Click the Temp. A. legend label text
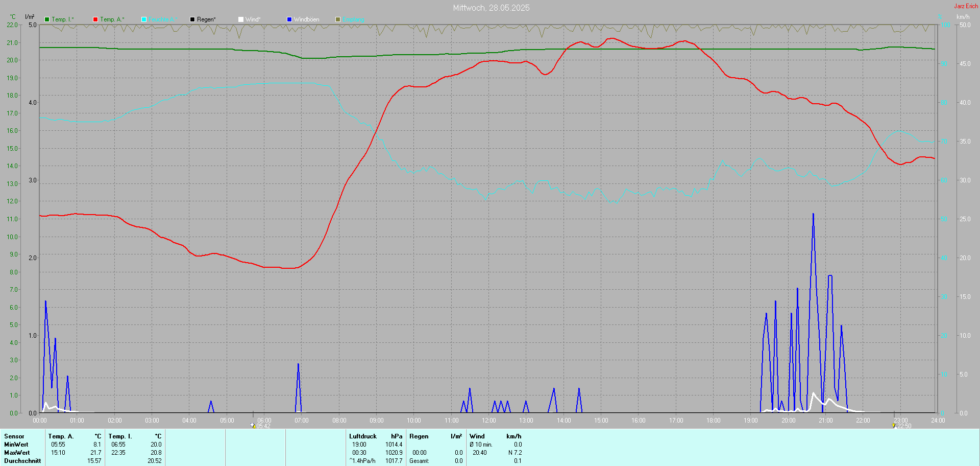Screen dimensions: 980x466 112,19
